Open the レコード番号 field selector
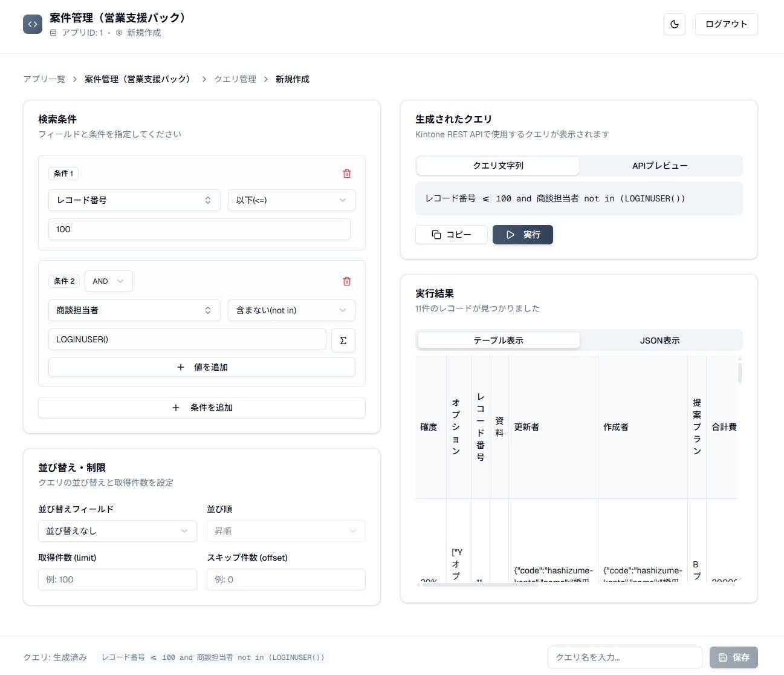Image resolution: width=784 pixels, height=675 pixels. 134,200
